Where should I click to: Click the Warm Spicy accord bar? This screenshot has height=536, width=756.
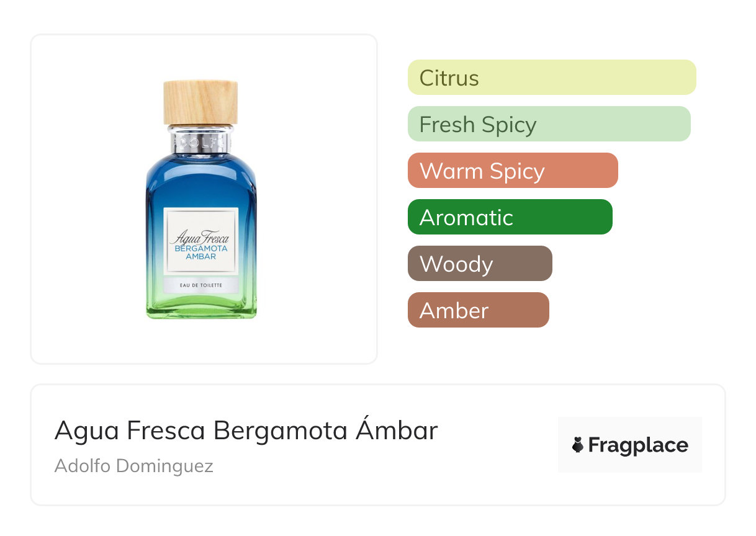[512, 171]
